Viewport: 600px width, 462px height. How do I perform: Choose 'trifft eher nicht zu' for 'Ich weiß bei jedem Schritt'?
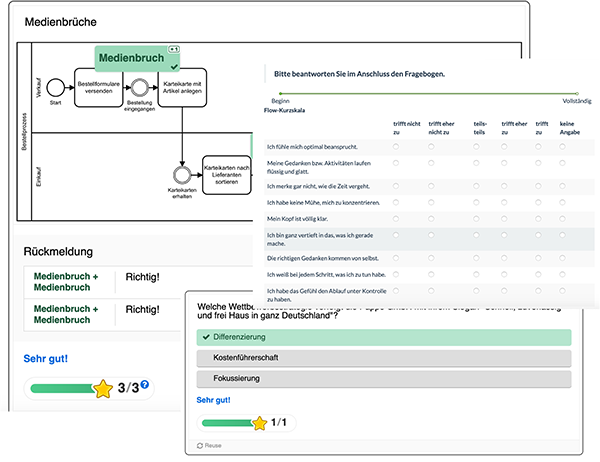[x=431, y=274]
